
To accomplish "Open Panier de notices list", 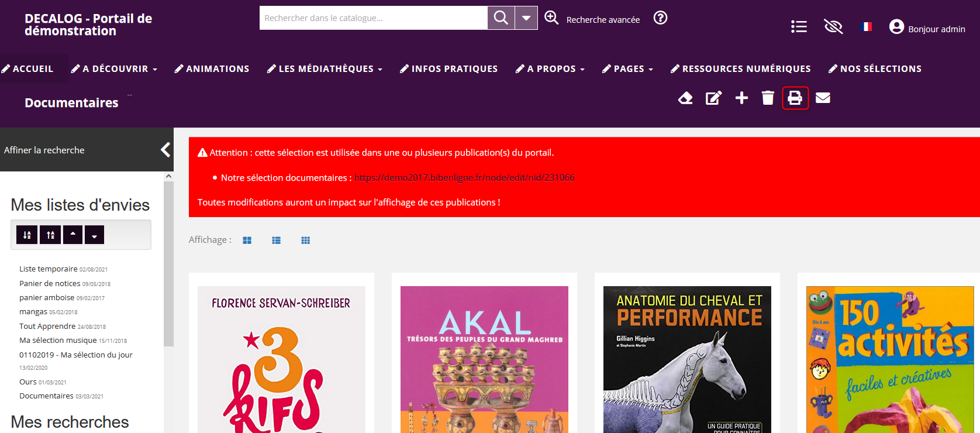I will click(x=50, y=283).
